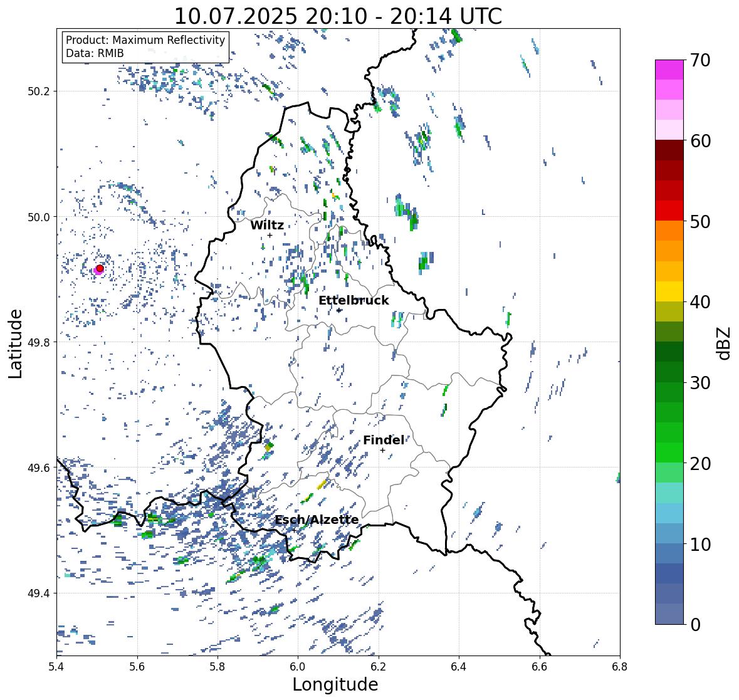Viewport: 739px width, 700px height.
Task: Click the 6.0 longitude tick label
Action: pos(298,666)
